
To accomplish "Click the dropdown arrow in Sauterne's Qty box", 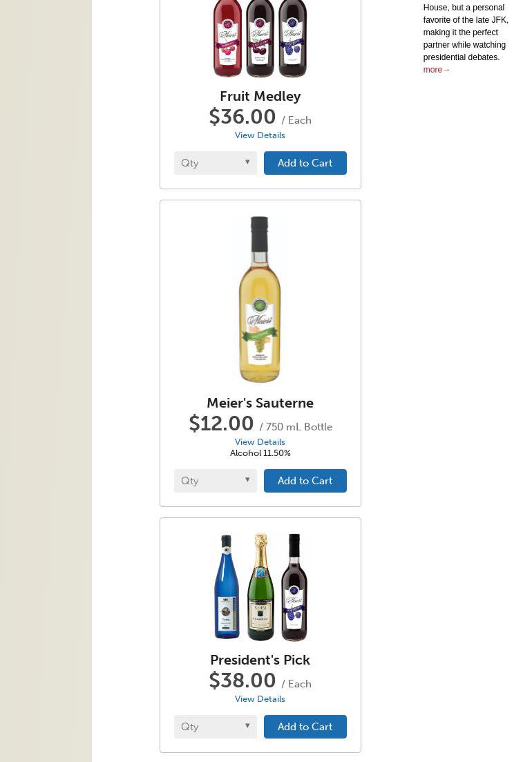I will click(x=247, y=480).
